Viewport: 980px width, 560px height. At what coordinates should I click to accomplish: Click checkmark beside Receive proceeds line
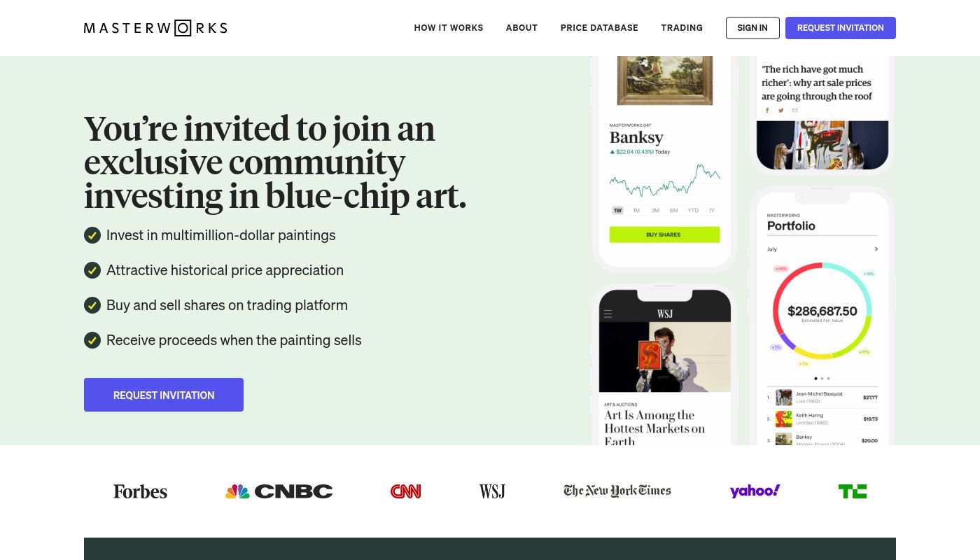(92, 340)
